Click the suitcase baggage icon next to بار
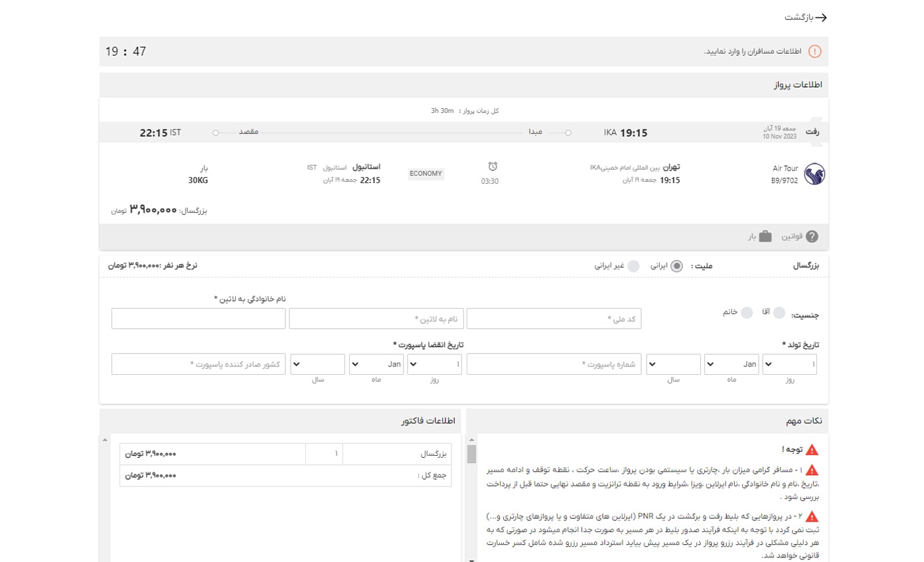924x562 pixels. click(765, 237)
